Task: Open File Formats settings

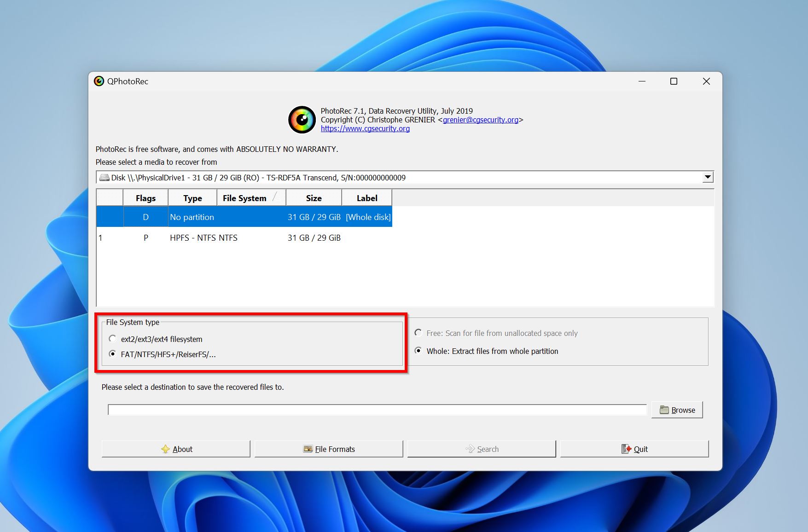Action: tap(329, 449)
